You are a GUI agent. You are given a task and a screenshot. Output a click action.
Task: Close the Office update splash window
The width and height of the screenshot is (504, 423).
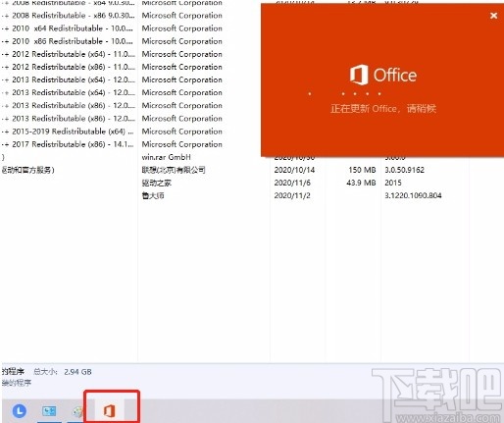point(494,16)
